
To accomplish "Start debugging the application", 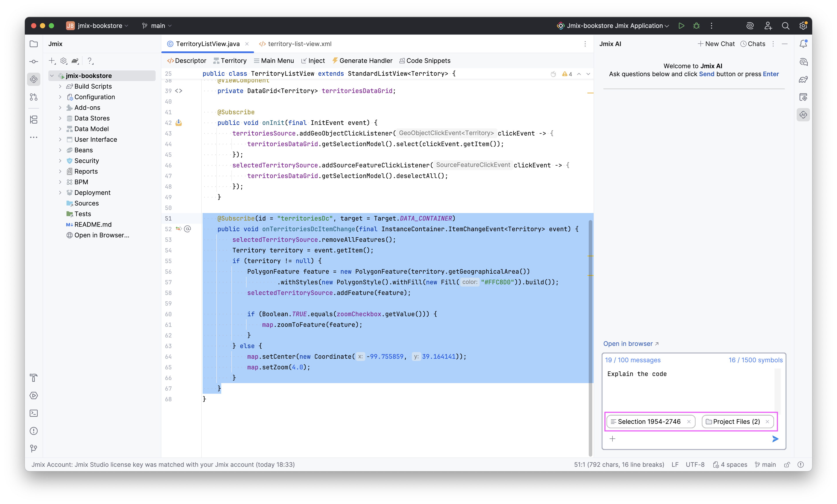I will tap(696, 25).
